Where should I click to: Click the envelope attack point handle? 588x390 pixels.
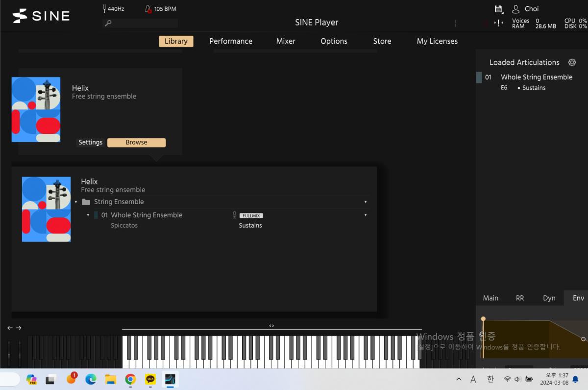tap(483, 319)
